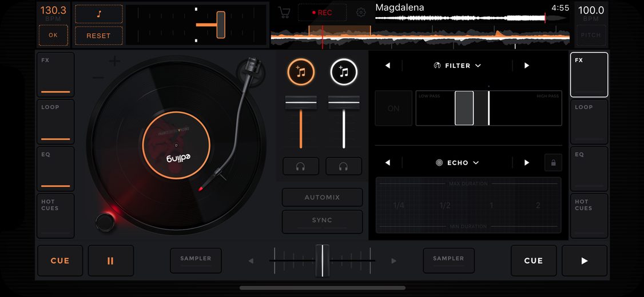This screenshot has width=644, height=297.
Task: Nudge crossfader right with arrow
Action: click(394, 261)
